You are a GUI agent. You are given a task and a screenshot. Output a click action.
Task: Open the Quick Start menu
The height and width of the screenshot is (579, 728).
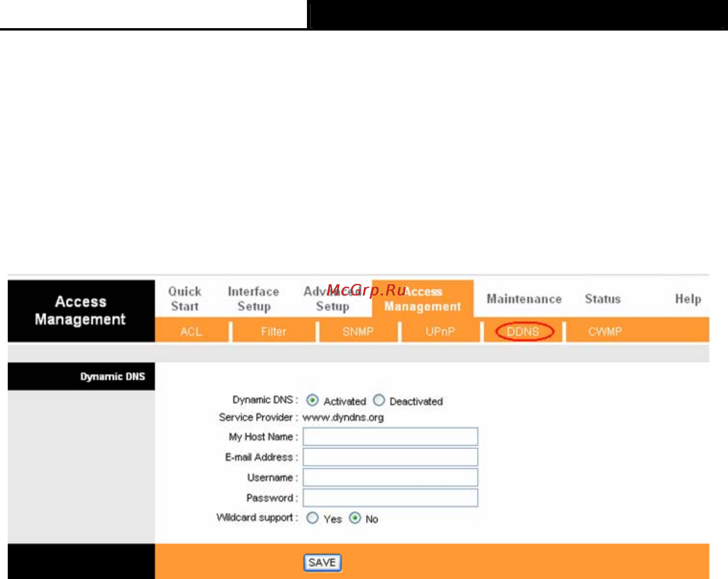pos(184,299)
